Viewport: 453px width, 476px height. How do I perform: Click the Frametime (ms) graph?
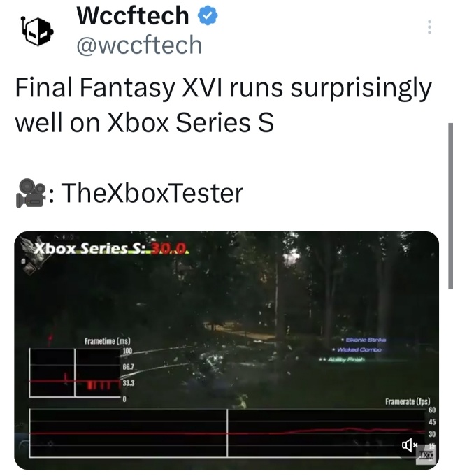click(75, 373)
